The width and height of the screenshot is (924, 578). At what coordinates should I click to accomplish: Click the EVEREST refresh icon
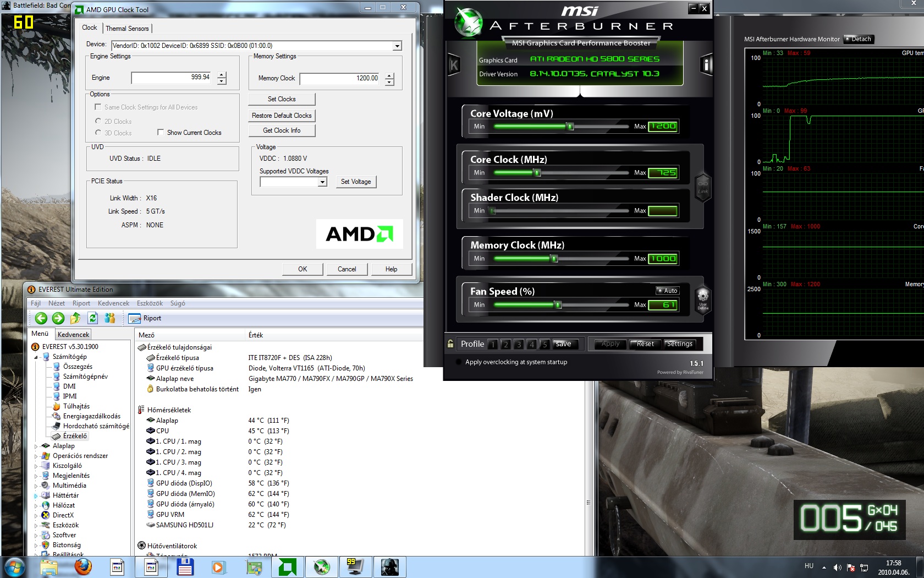(x=93, y=318)
